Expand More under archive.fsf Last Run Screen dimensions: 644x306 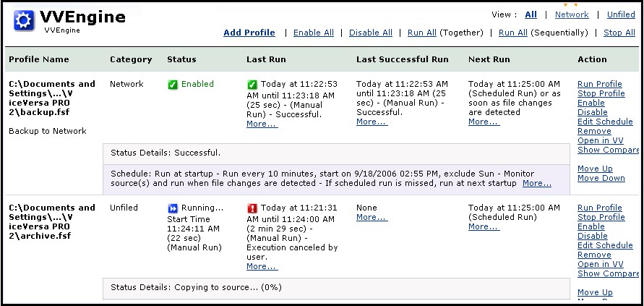click(x=262, y=266)
